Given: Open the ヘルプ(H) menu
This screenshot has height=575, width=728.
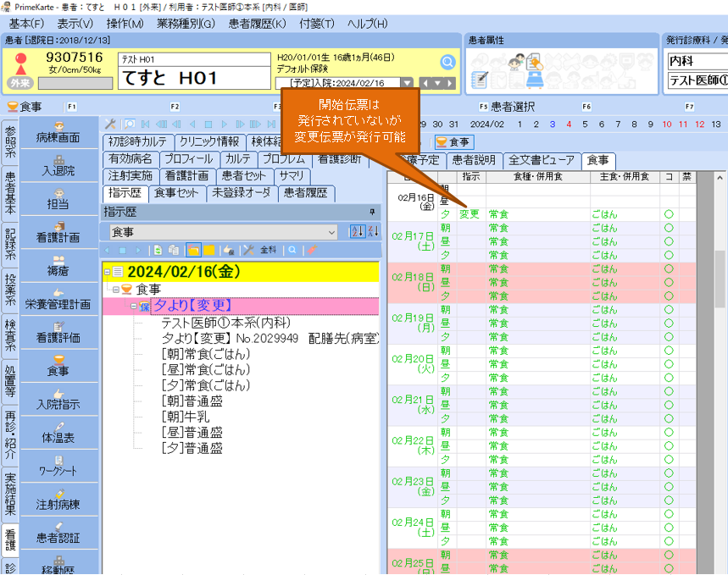Looking at the screenshot, I should (367, 24).
